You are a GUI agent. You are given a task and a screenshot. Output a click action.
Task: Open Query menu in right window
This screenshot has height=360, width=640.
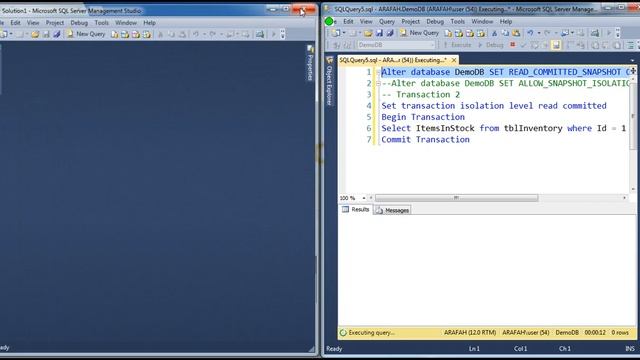click(387, 22)
